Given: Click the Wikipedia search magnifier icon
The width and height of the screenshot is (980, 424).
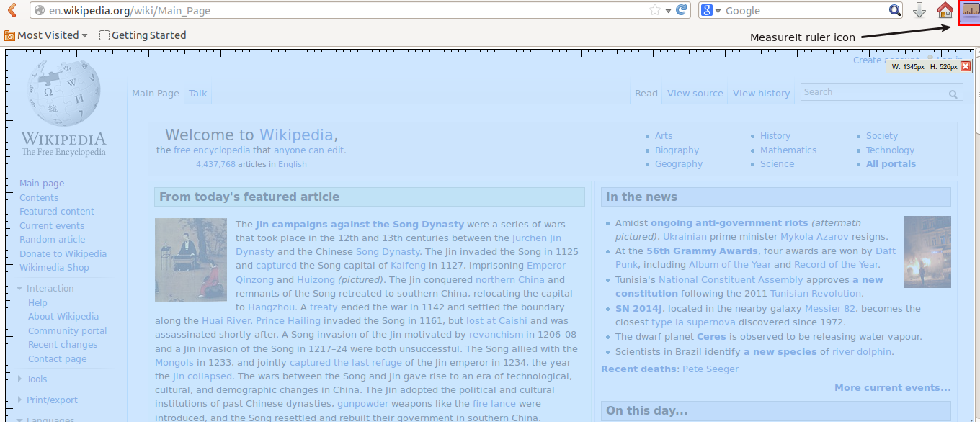Looking at the screenshot, I should 953,94.
